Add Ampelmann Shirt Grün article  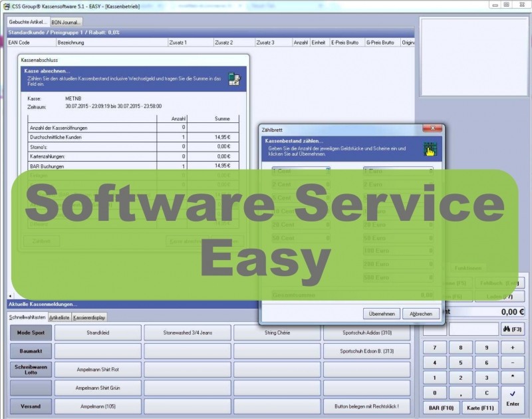pyautogui.click(x=98, y=388)
